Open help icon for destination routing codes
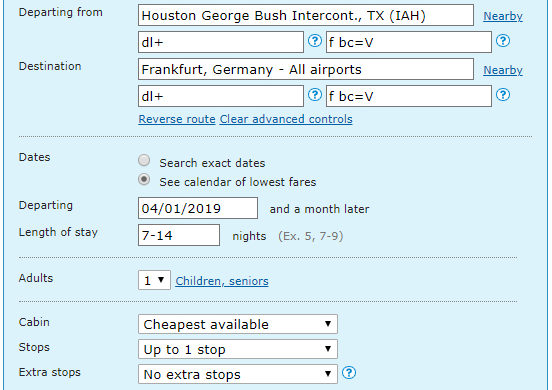The width and height of the screenshot is (552, 390). click(315, 95)
